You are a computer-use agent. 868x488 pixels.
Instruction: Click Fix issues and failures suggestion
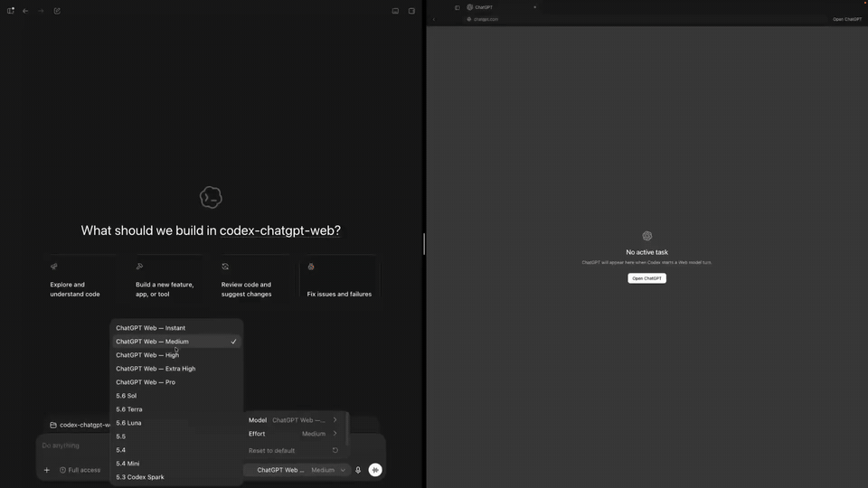point(339,278)
